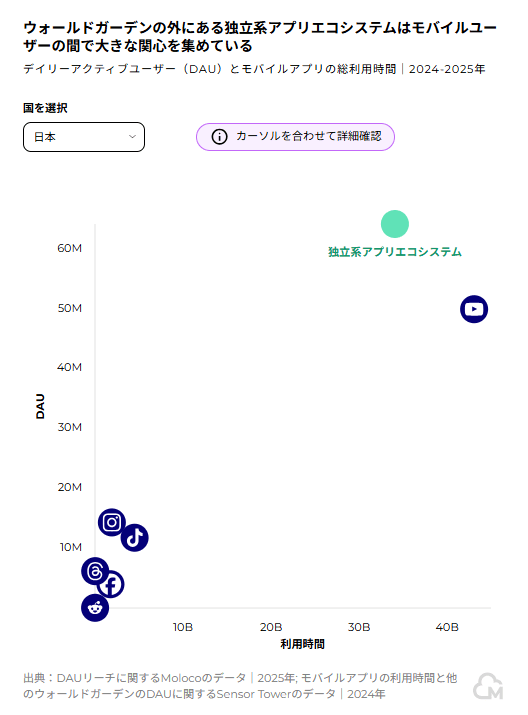Click the green independent app ecosystem circle
Viewport: 528px width, 715px height.
point(395,224)
